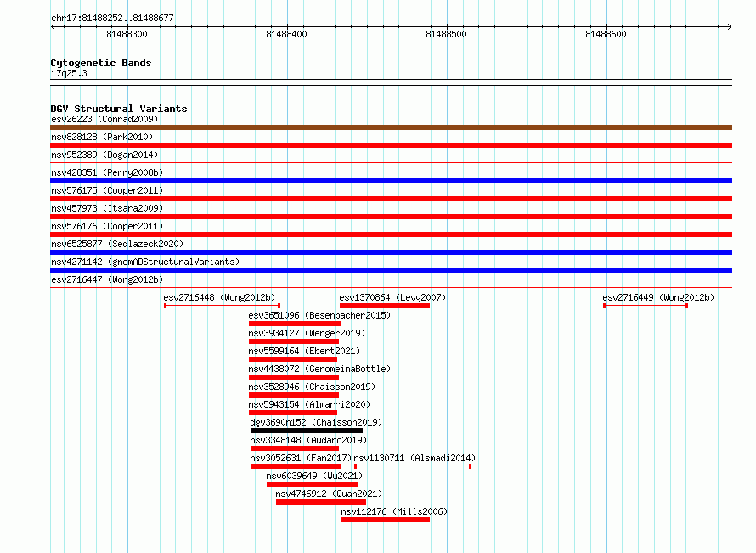Click the DGV Structural Variants track title
This screenshot has height=553, width=756.
(x=119, y=109)
